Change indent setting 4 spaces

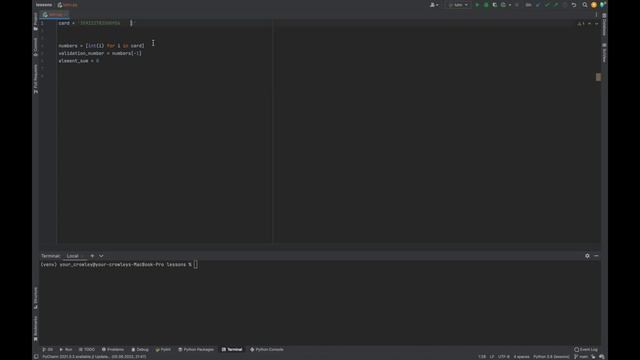coord(522,356)
